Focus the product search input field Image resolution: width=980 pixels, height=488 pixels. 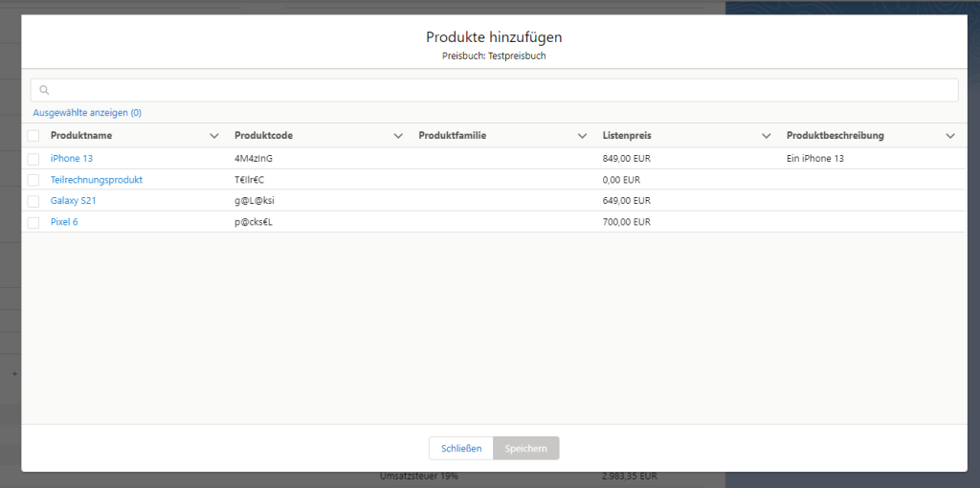(x=498, y=90)
